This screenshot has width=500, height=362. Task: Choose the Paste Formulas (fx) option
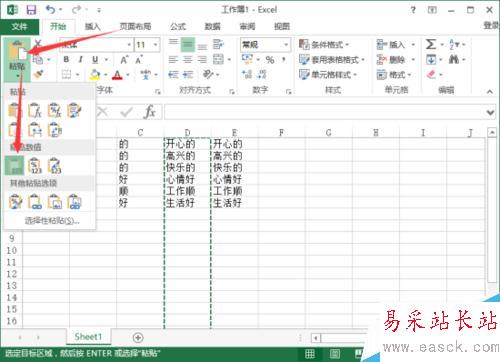tap(35, 110)
